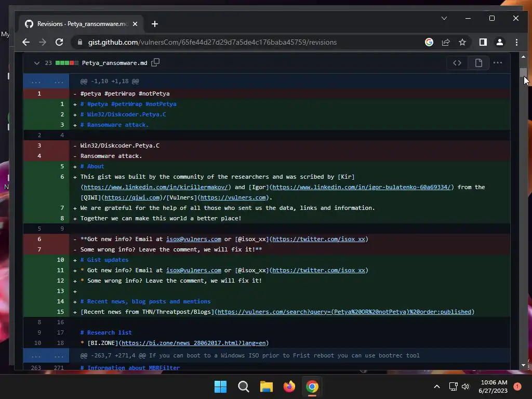Click the scrollbar down arrow
This screenshot has height=399, width=532.
click(523, 365)
